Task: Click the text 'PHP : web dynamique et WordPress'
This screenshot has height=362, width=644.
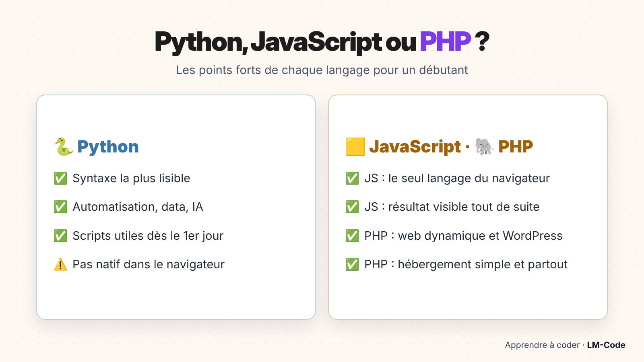Action: [463, 236]
